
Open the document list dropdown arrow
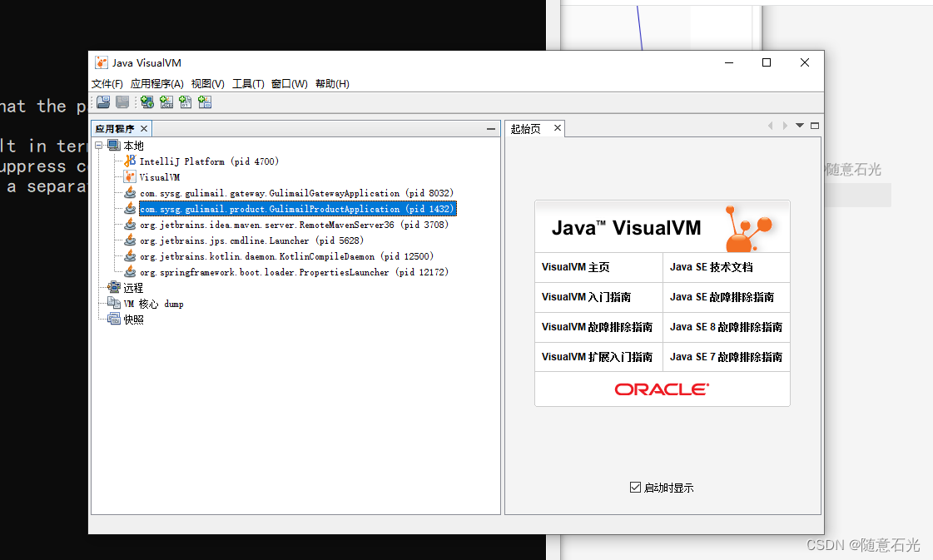800,126
